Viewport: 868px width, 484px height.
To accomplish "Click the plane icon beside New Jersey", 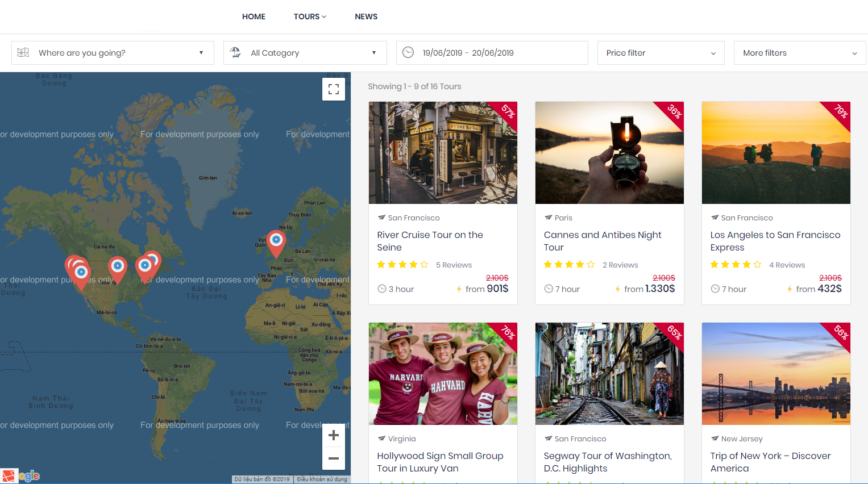I will (715, 439).
